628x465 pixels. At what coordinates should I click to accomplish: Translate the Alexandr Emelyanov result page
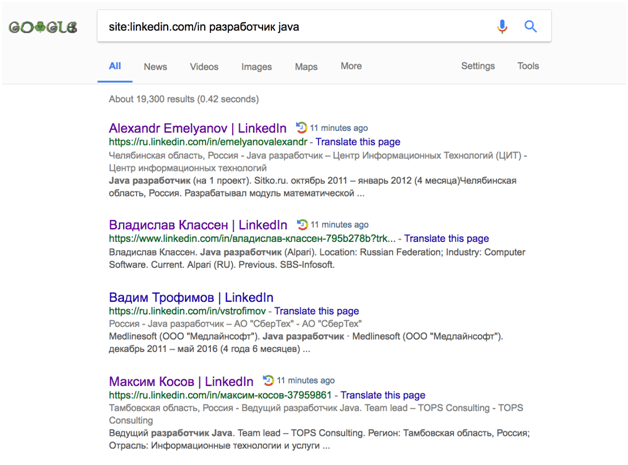coord(357,142)
